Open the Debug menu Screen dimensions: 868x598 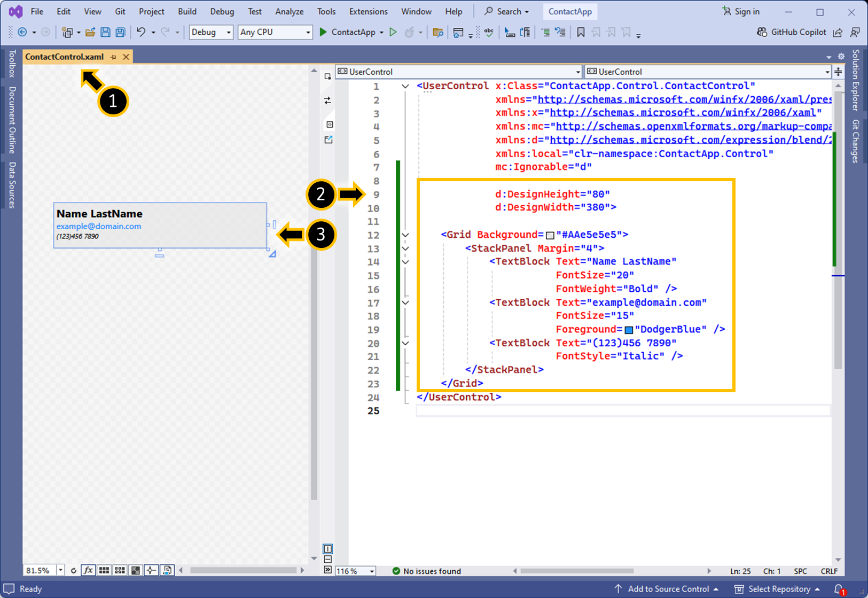click(222, 11)
